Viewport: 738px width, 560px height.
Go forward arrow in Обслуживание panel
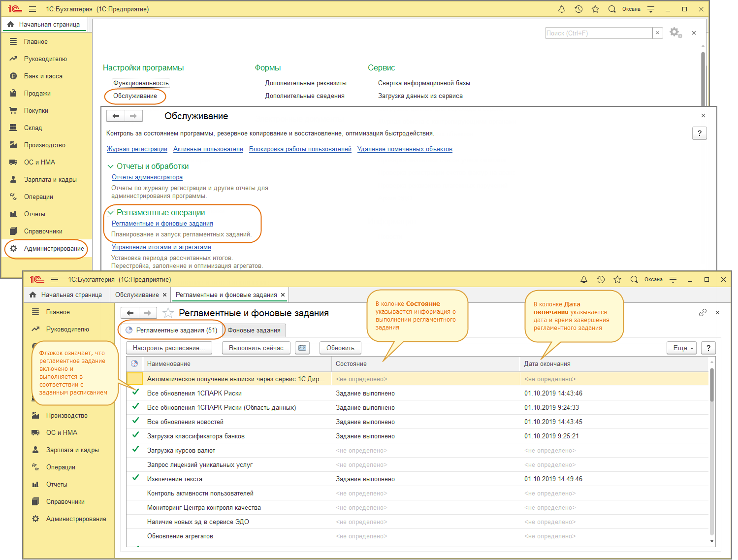(133, 116)
